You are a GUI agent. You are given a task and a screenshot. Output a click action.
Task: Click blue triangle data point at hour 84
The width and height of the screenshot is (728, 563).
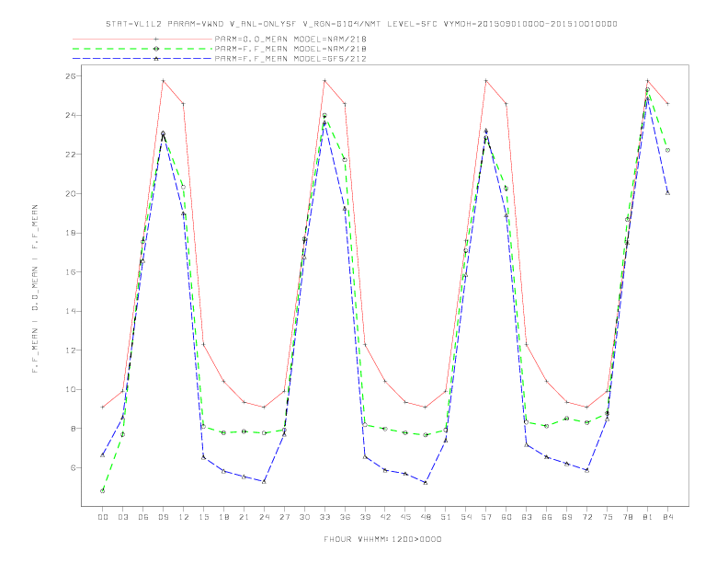click(x=667, y=193)
